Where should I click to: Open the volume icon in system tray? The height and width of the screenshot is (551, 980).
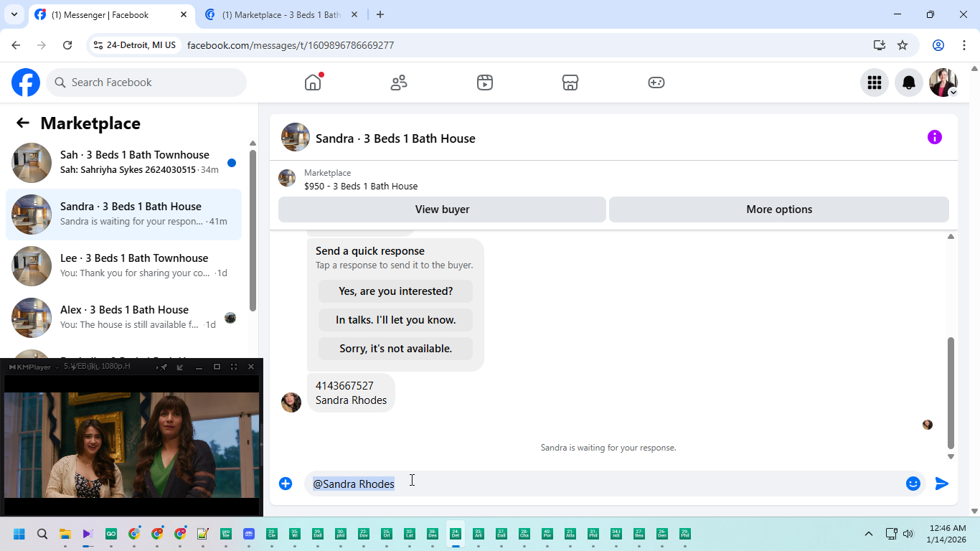(x=908, y=534)
